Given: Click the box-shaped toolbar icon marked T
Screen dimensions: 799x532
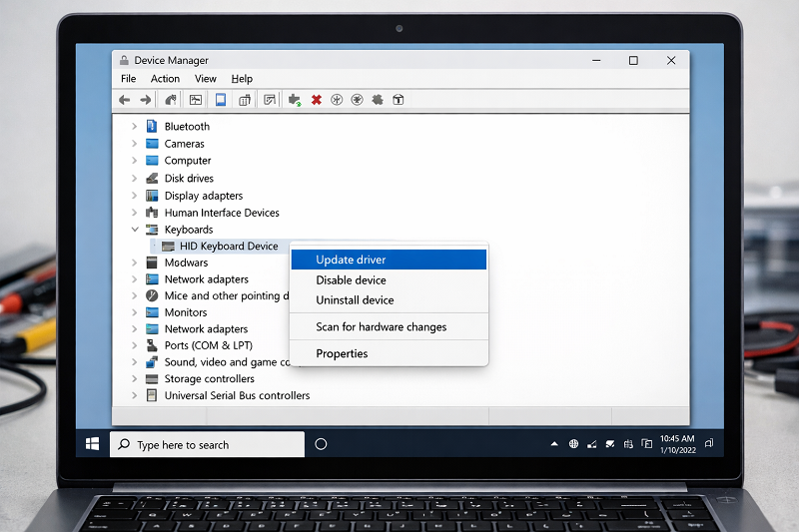Looking at the screenshot, I should coord(399,100).
